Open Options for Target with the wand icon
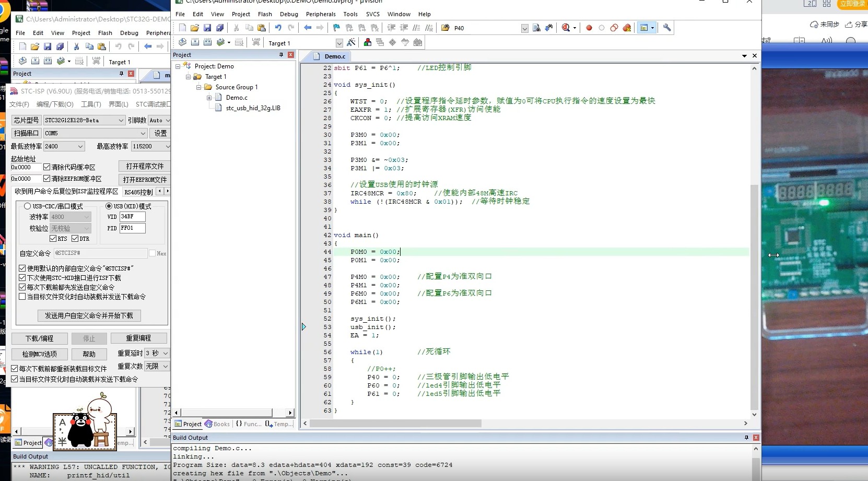 pos(351,42)
